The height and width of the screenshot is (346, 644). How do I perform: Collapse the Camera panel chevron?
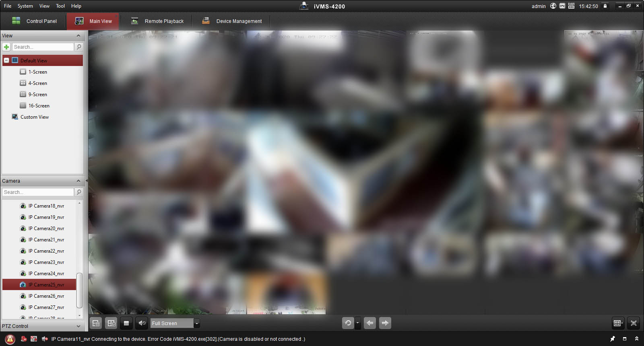click(78, 181)
